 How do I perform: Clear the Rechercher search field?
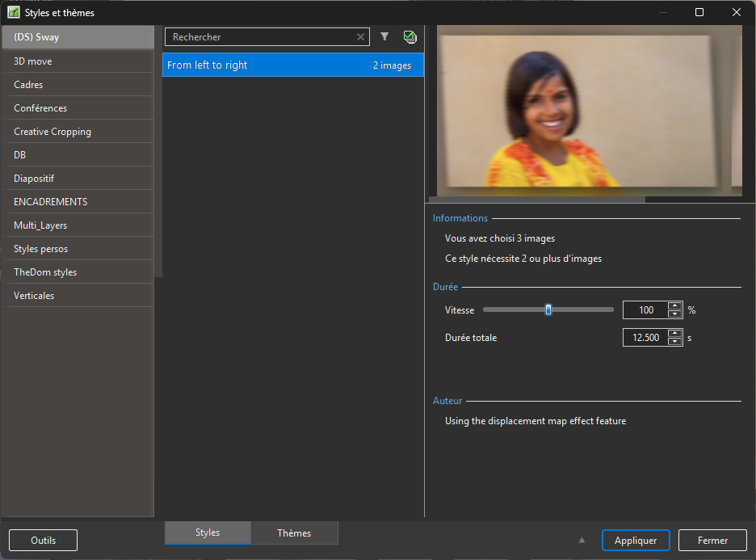tap(361, 37)
